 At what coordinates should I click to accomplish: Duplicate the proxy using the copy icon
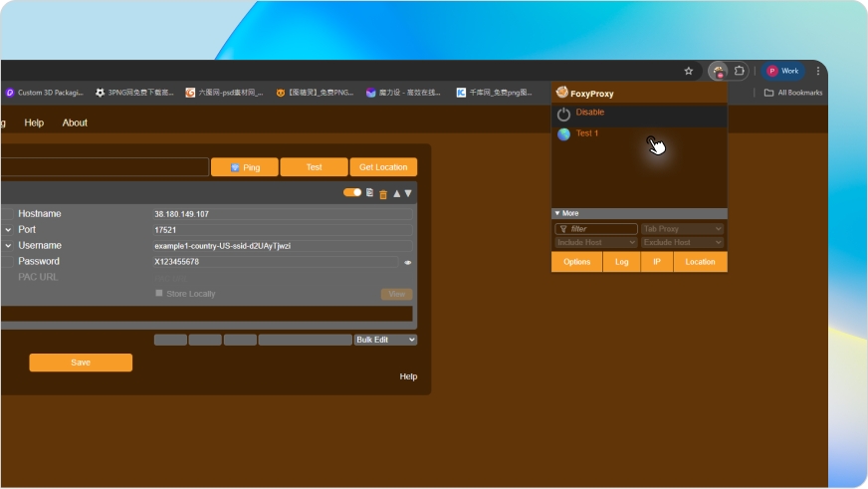coord(370,193)
